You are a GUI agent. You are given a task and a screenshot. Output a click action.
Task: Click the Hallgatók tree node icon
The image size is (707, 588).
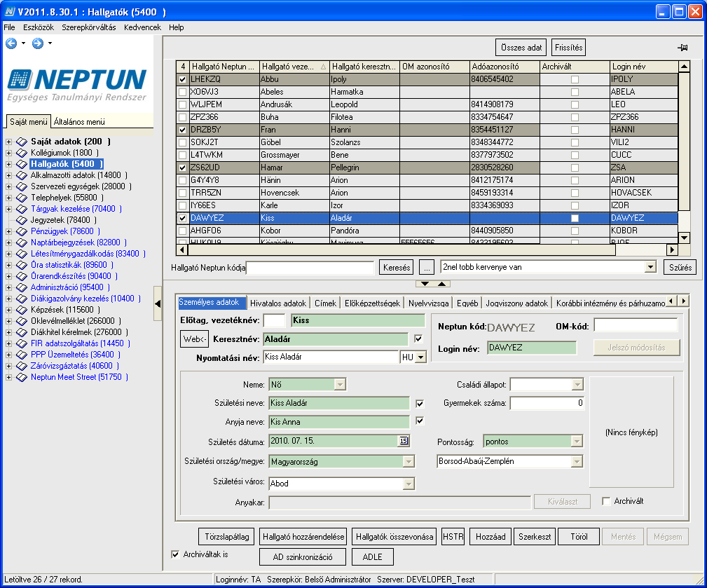click(22, 164)
